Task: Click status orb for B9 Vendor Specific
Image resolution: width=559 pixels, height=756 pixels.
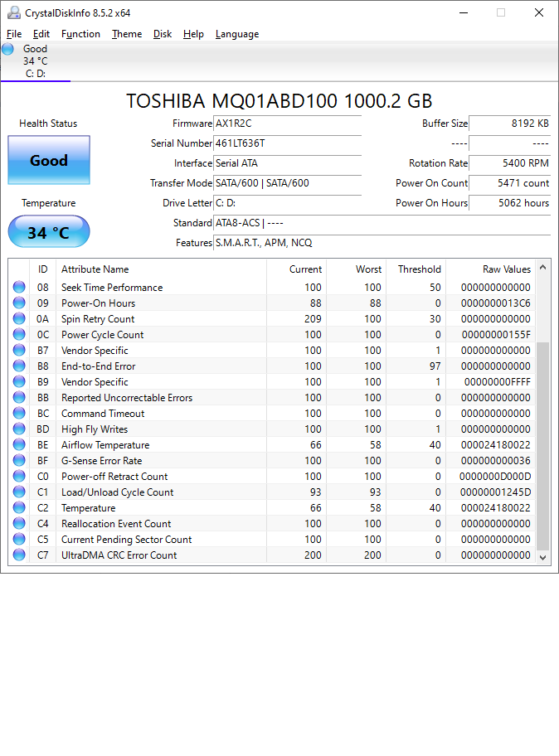Action: pos(19,381)
